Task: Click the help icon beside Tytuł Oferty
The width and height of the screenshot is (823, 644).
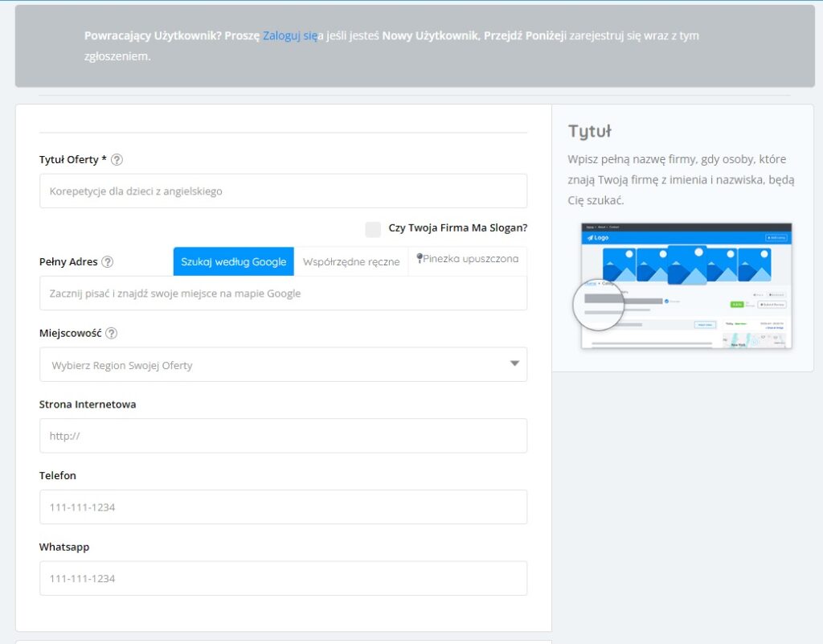Action: click(x=117, y=159)
